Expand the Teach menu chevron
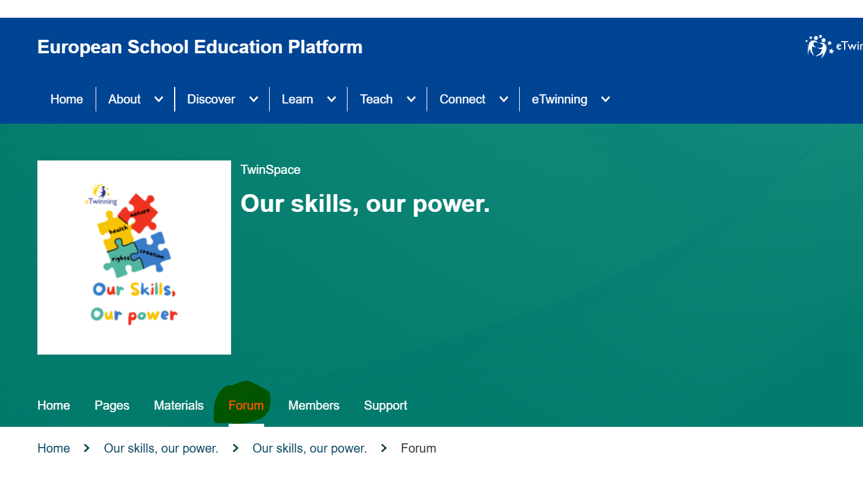 point(411,99)
